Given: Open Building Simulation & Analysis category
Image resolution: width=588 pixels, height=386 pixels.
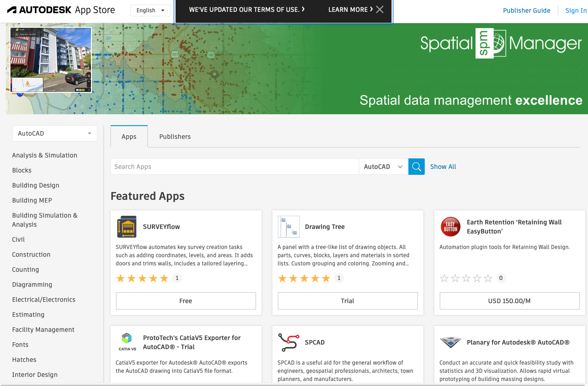Looking at the screenshot, I should click(45, 220).
